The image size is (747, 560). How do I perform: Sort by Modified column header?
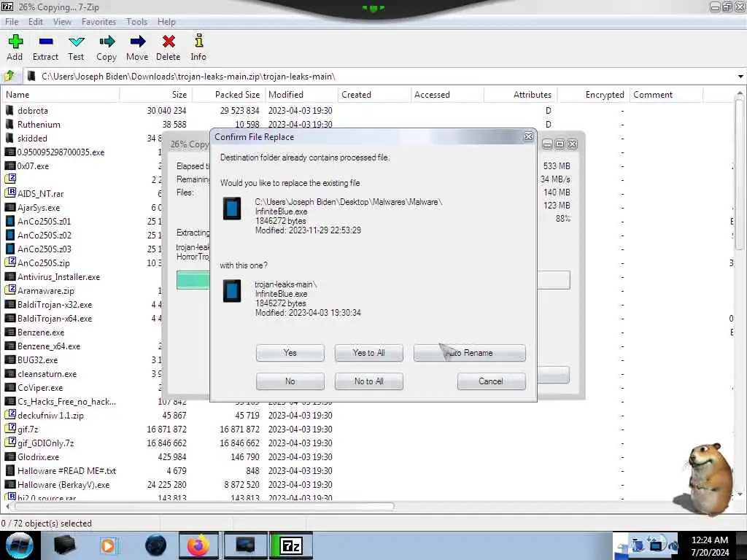click(x=301, y=95)
